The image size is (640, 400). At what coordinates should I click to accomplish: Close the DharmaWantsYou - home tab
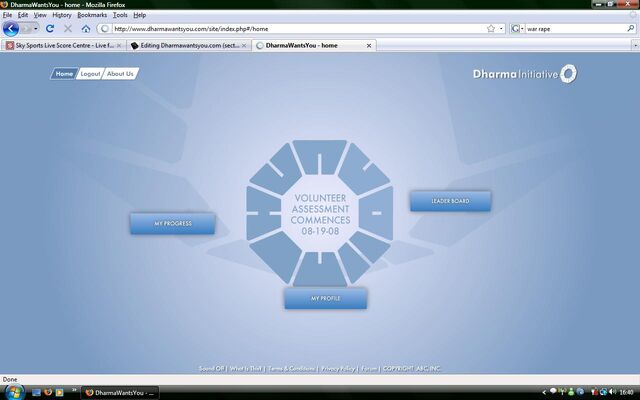tap(369, 46)
